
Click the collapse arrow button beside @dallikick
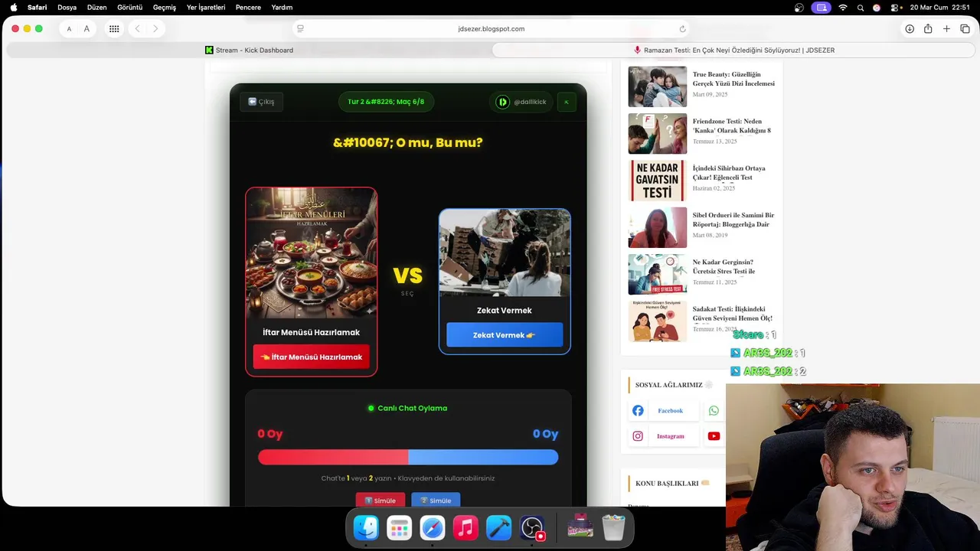[x=567, y=102]
